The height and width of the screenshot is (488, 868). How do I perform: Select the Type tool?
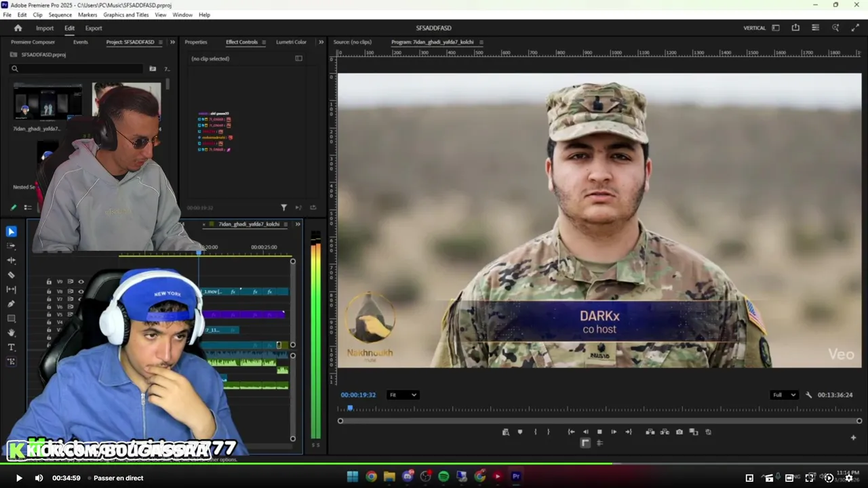(x=11, y=347)
